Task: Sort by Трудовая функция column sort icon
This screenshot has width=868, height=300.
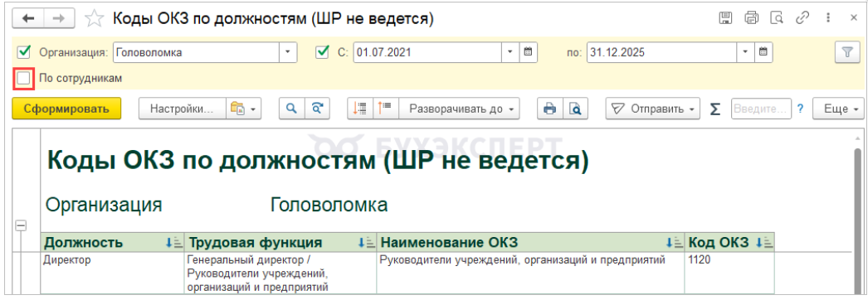Action: click(367, 242)
